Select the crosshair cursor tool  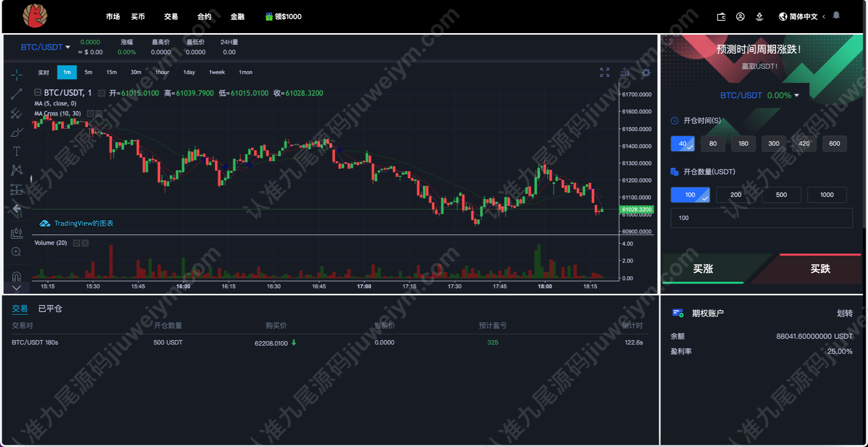pyautogui.click(x=17, y=74)
